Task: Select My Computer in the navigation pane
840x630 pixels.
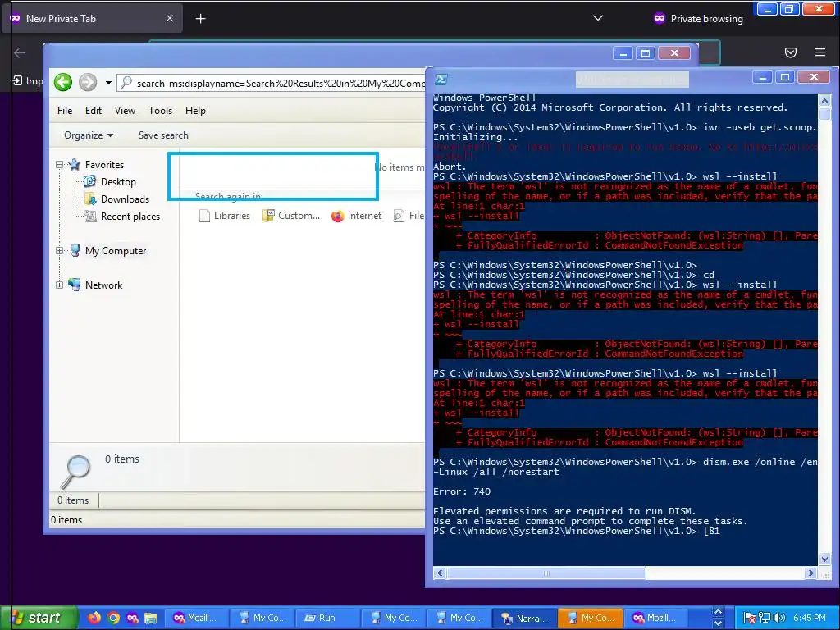Action: (x=116, y=251)
